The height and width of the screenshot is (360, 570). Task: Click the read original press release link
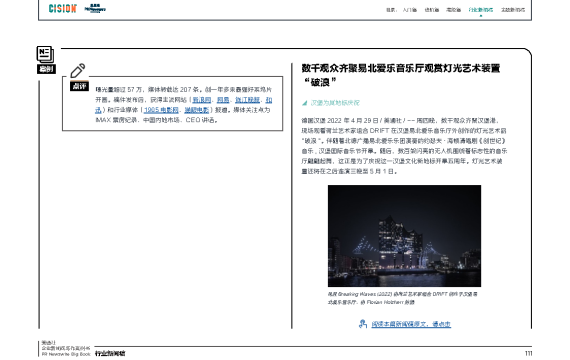coord(411,324)
